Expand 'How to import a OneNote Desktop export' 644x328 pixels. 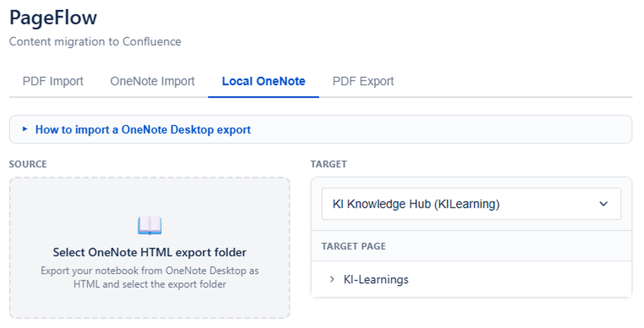[320, 130]
